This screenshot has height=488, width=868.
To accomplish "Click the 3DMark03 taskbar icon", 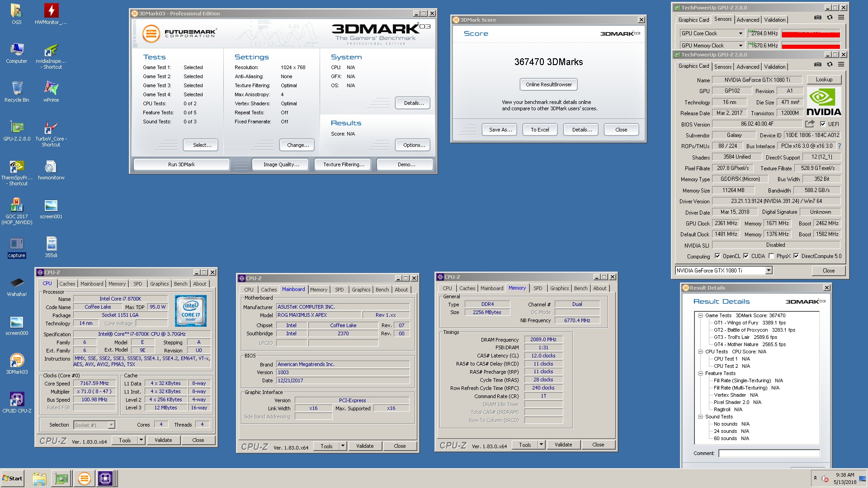I will 84,478.
